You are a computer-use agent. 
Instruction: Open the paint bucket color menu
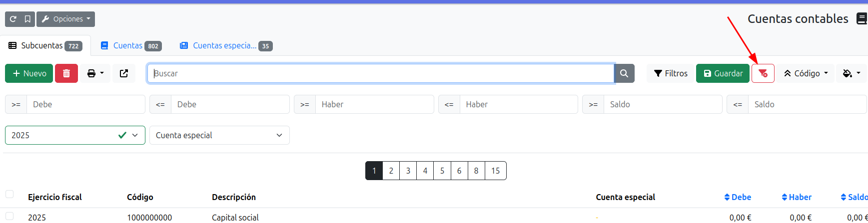click(851, 73)
